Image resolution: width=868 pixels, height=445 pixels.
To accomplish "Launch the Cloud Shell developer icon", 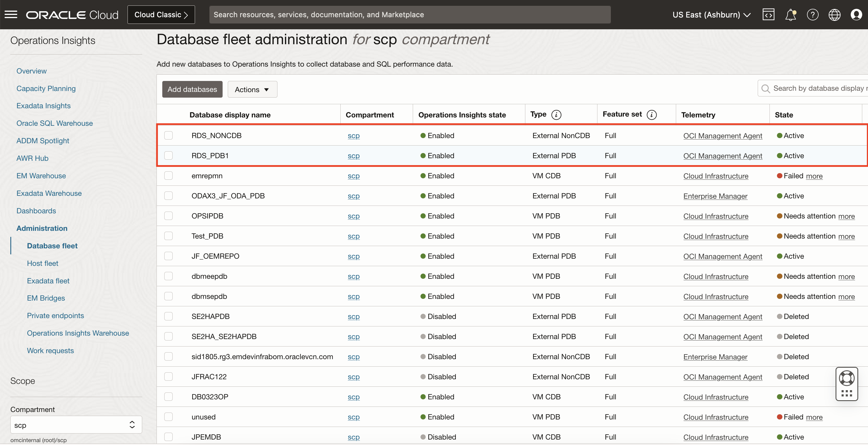I will [769, 14].
